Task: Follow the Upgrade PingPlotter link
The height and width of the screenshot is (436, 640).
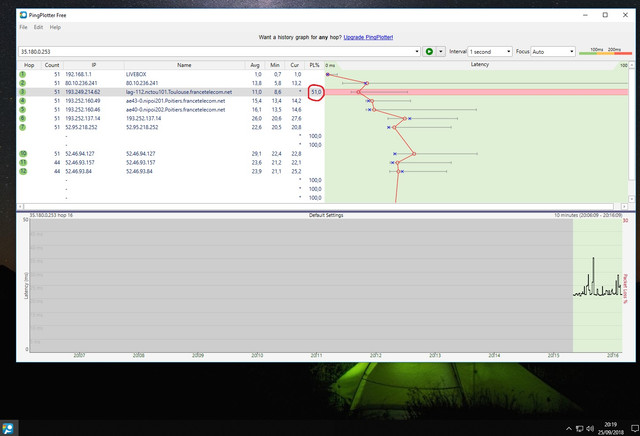Action: pos(368,37)
